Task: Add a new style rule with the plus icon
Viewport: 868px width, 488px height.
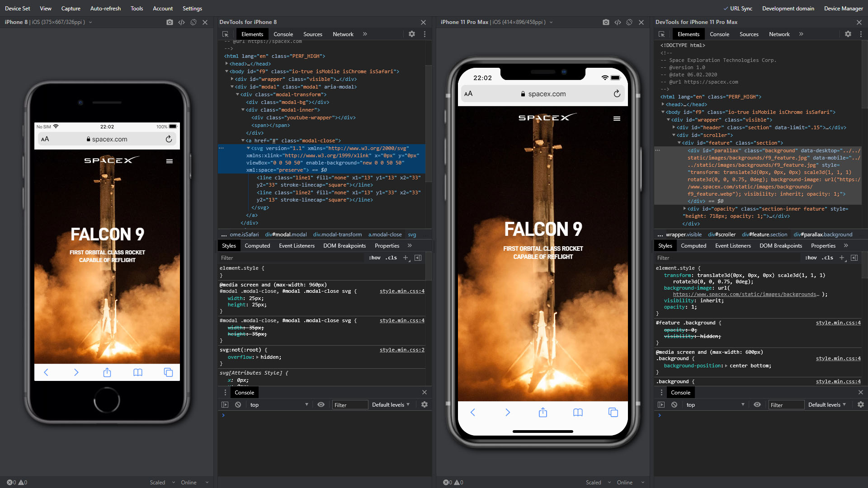Action: (406, 258)
